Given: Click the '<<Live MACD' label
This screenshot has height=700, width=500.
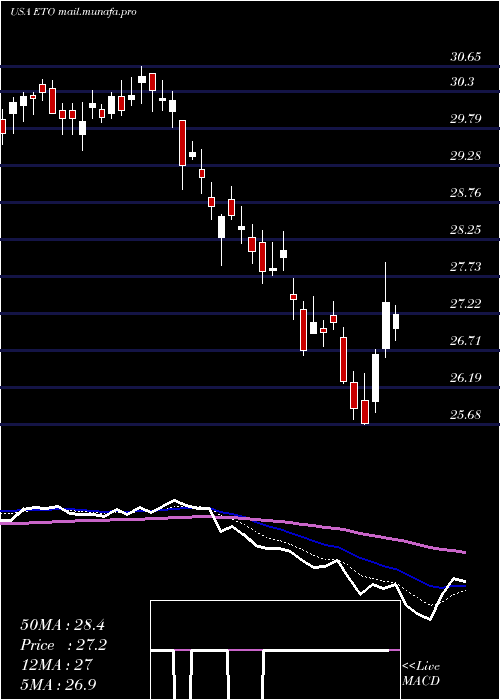Looking at the screenshot, I should tap(421, 674).
